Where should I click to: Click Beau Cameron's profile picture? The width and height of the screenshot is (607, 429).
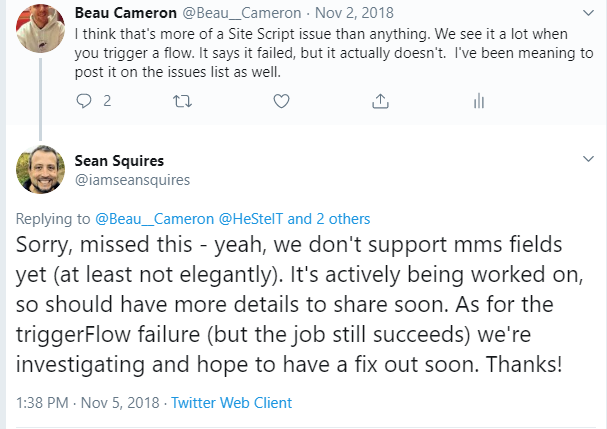40,26
